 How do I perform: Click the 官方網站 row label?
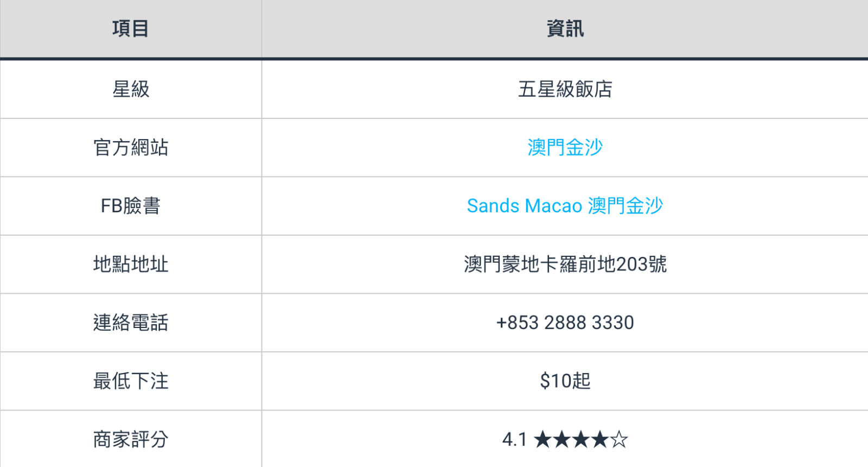[131, 147]
